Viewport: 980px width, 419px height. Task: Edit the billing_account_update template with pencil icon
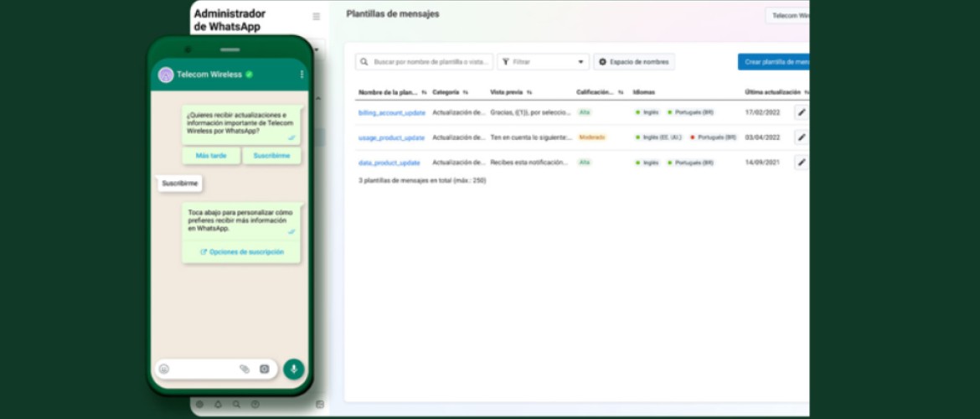pyautogui.click(x=802, y=112)
